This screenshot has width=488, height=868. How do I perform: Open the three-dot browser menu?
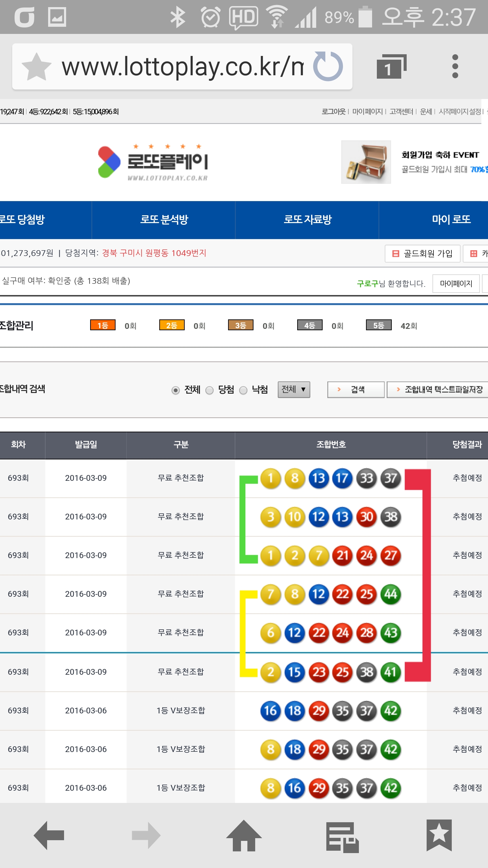455,66
